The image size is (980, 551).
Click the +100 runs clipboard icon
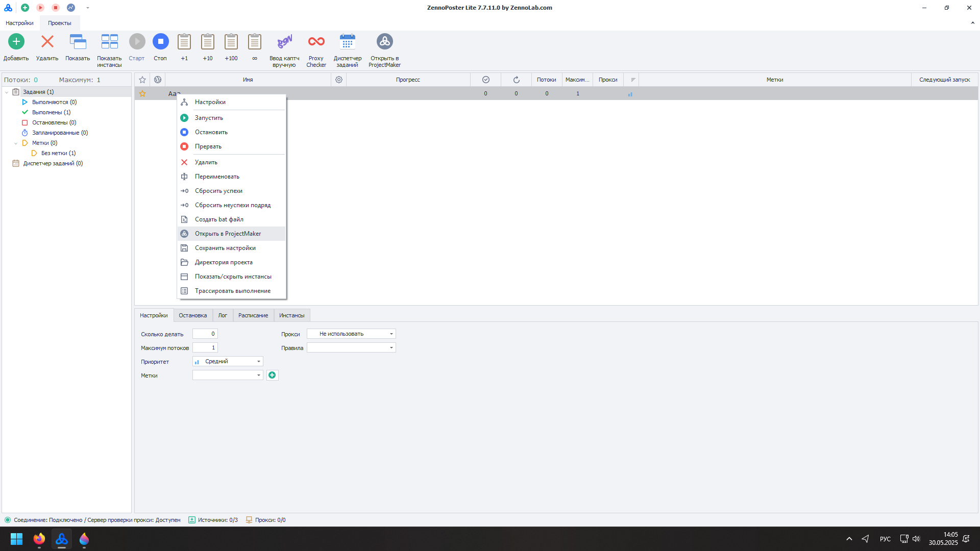point(231,42)
